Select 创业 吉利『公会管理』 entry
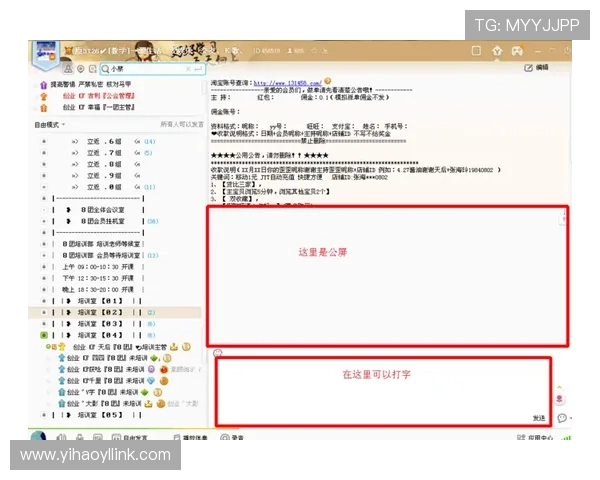Viewport: 600px width, 480px height. (x=98, y=96)
